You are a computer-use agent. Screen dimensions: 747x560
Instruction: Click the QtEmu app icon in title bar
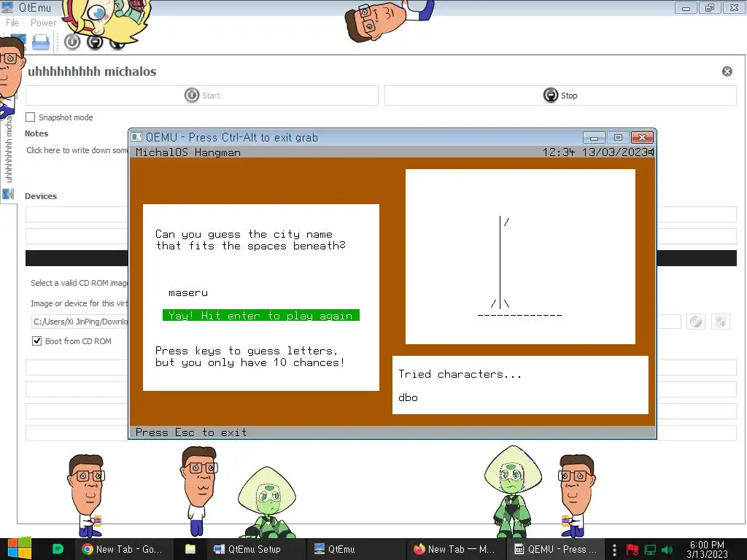click(7, 7)
